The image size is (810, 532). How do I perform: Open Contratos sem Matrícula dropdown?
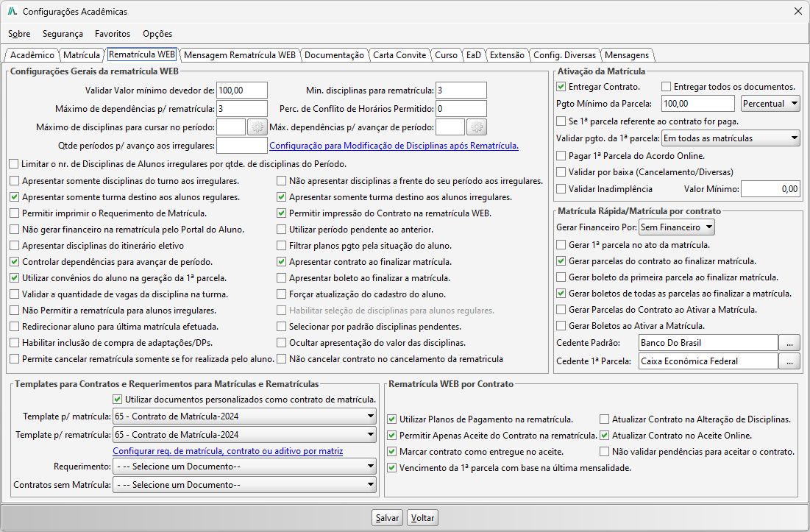tap(245, 485)
